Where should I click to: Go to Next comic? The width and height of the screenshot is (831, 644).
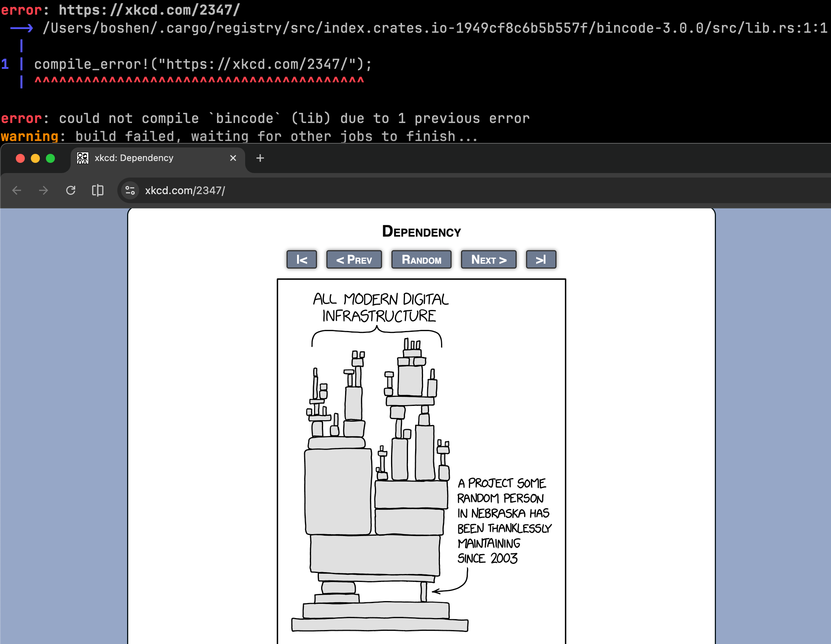click(488, 260)
